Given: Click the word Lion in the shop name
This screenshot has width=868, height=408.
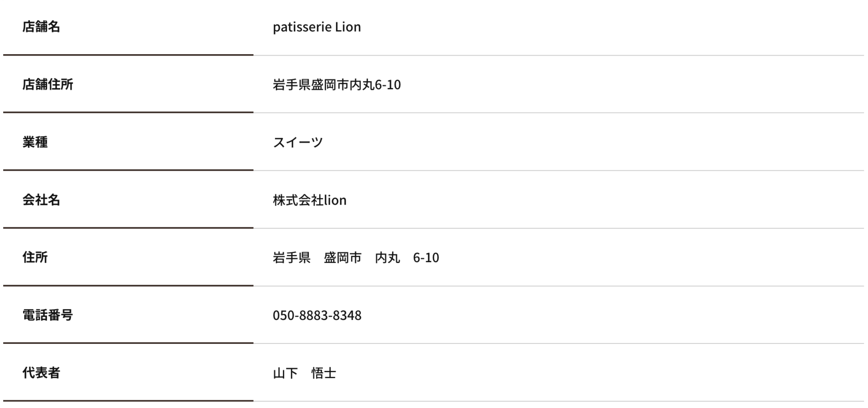Looking at the screenshot, I should [348, 27].
